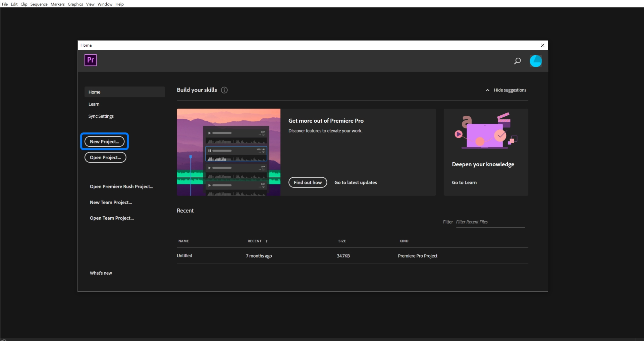This screenshot has height=341, width=644.
Task: Collapse suggestions with the chevron icon
Action: click(487, 90)
